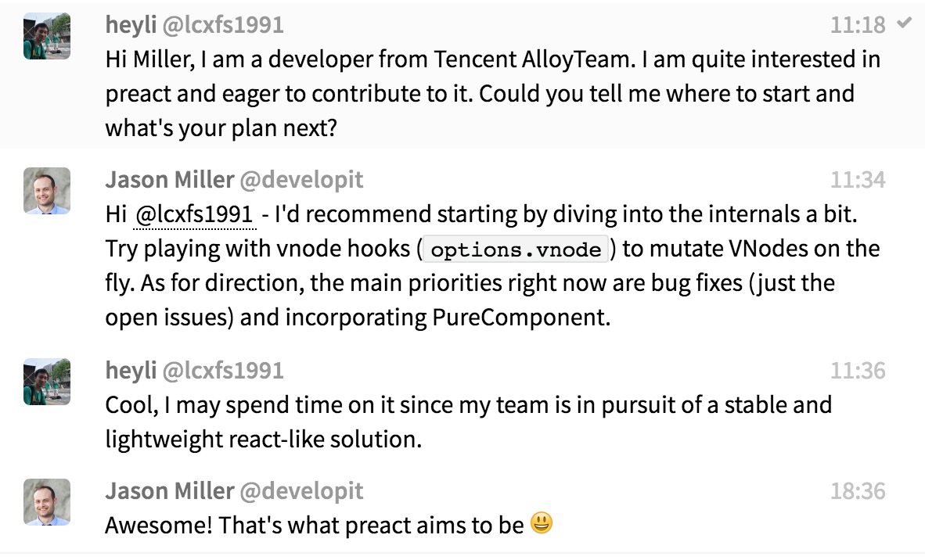Click the underlined @lcxfs1991 mention in Jason's reply

[195, 214]
